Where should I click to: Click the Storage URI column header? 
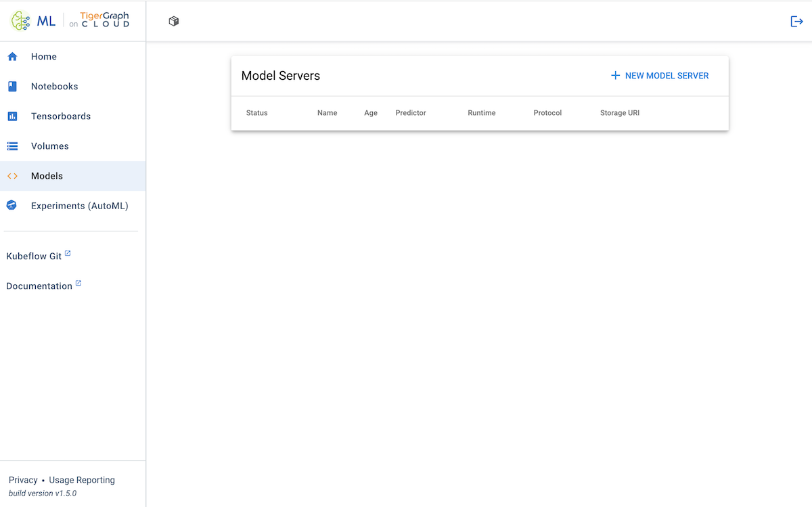(x=620, y=113)
